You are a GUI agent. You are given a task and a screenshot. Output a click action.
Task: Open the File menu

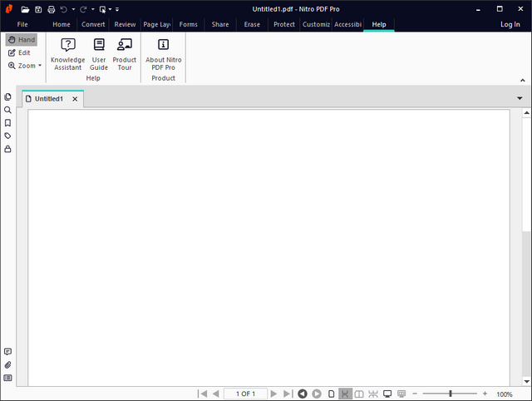pos(22,24)
